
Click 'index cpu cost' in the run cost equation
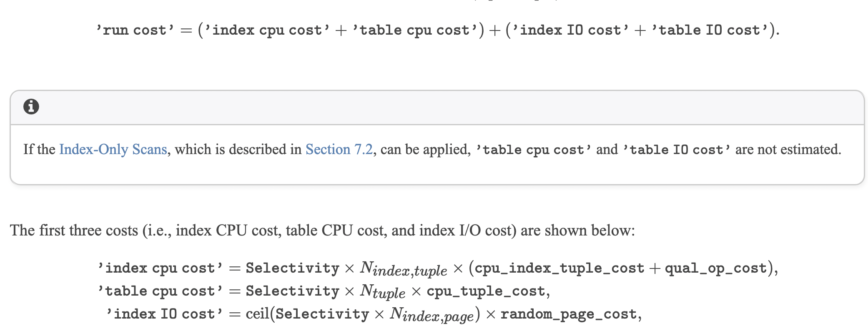pos(267,30)
